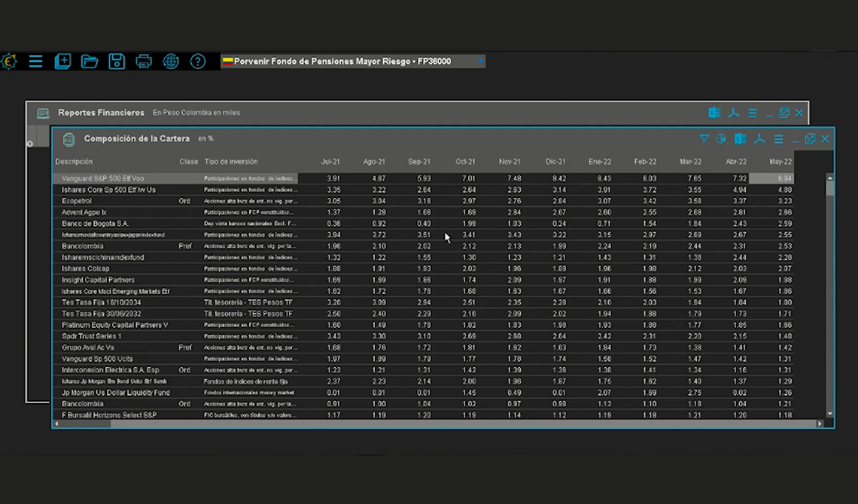
Task: Open the filter funnel in Composición de la Cartera
Action: tap(704, 139)
